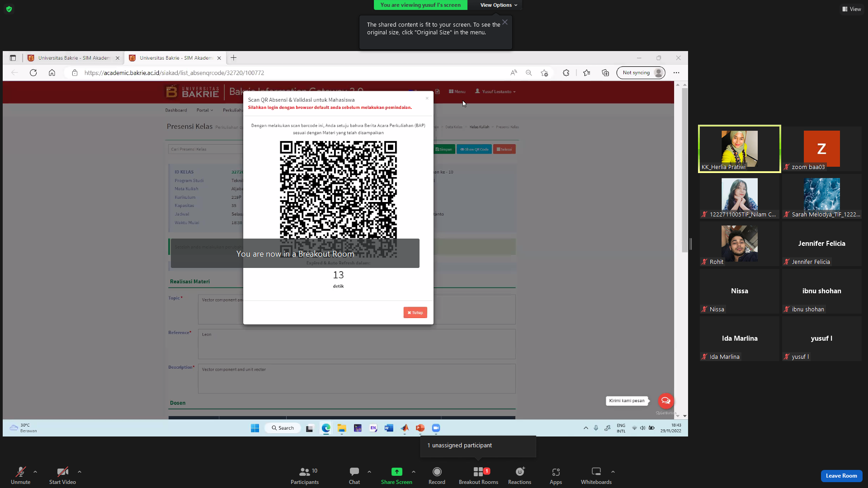This screenshot has width=868, height=488.
Task: Start the camera with Start Video
Action: 62,475
